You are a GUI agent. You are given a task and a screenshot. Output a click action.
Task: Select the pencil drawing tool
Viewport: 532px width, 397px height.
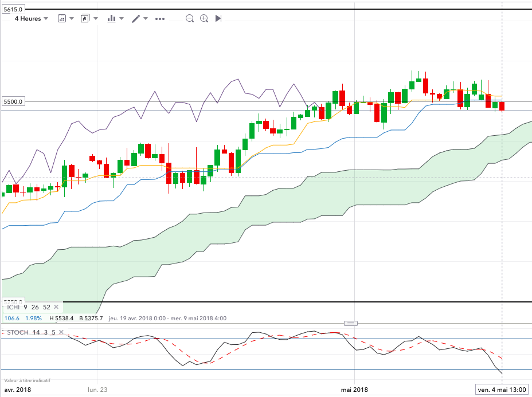(x=136, y=18)
